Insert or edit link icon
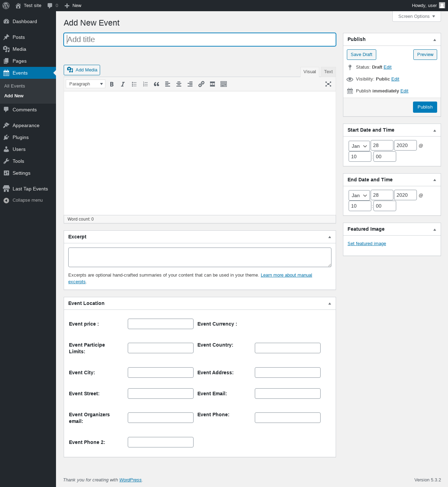The image size is (448, 487). pos(201,84)
